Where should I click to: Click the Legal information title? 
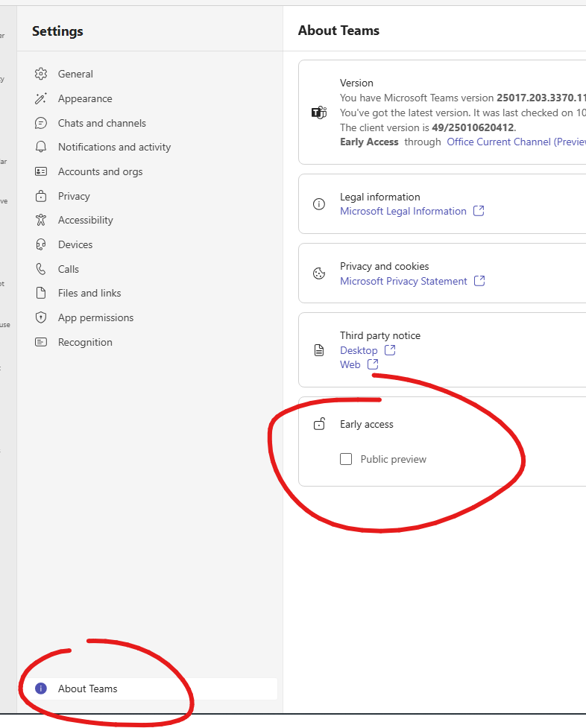tap(380, 197)
